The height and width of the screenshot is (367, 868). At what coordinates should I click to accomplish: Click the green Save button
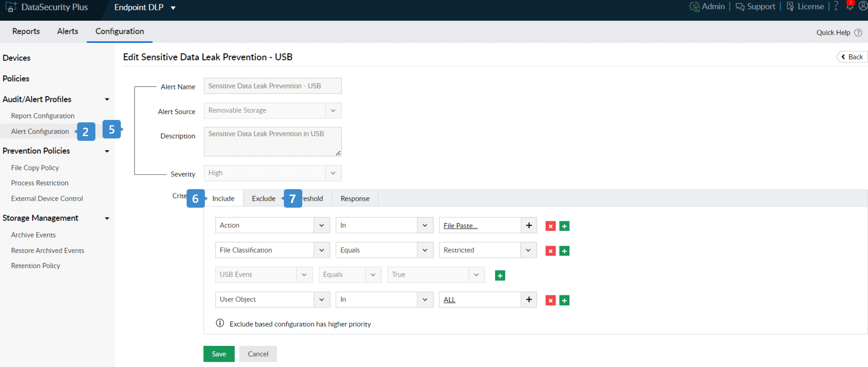219,354
